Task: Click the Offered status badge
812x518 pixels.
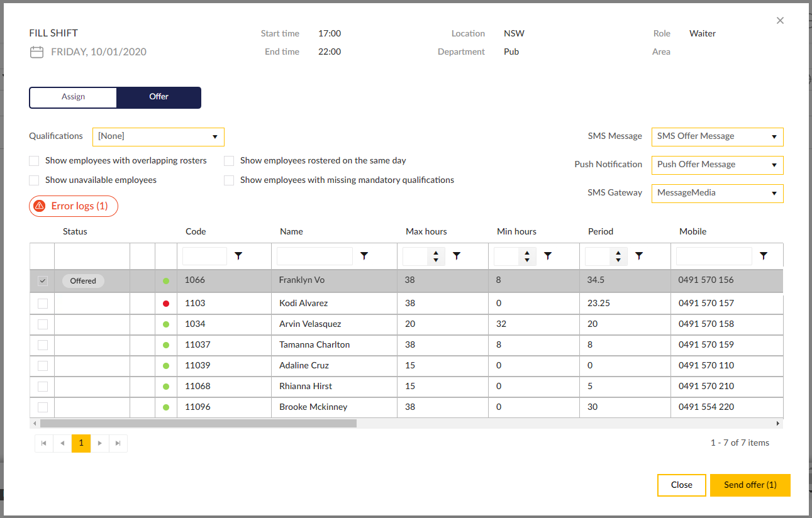Action: click(83, 281)
